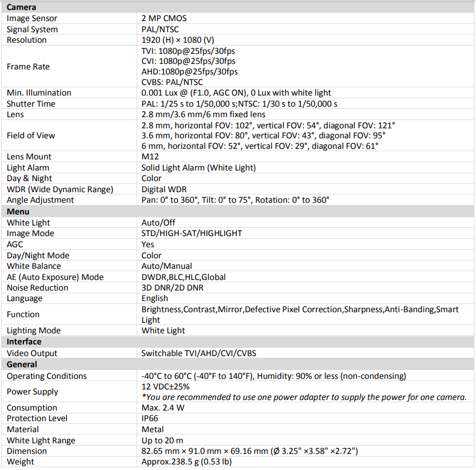Select the M12 lens mount value

click(150, 157)
